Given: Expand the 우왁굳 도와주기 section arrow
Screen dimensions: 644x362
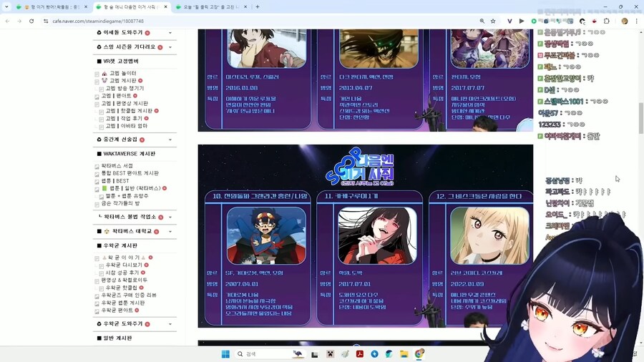Looking at the screenshot, I should coord(170,324).
